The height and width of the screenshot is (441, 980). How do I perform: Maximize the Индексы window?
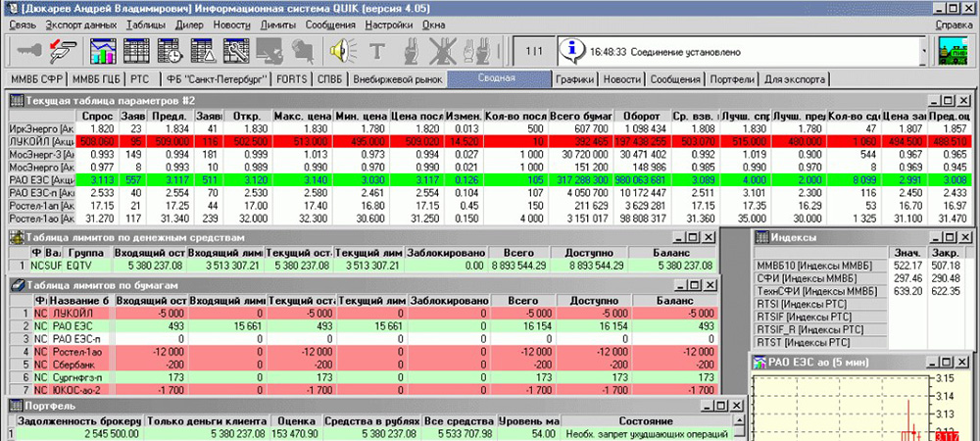pos(949,237)
